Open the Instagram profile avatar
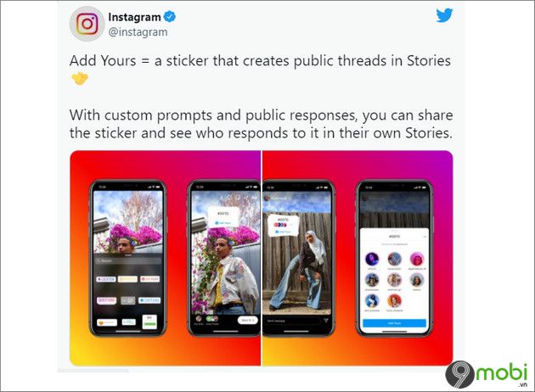 click(x=87, y=24)
